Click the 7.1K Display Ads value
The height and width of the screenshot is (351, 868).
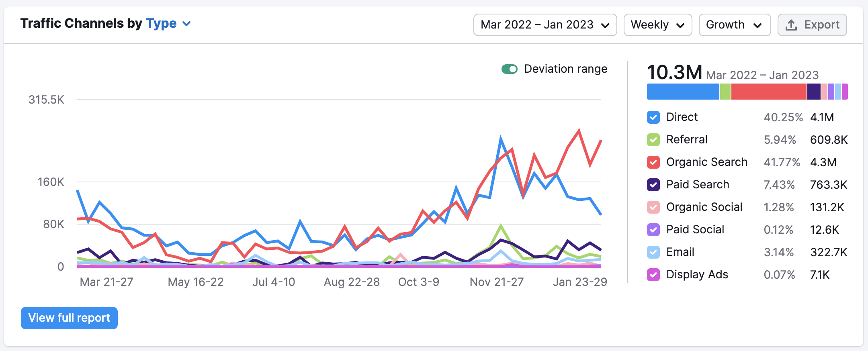820,275
